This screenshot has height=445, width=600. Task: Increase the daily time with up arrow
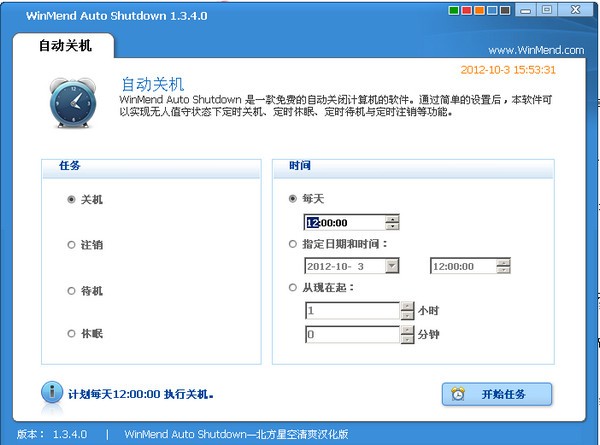(392, 219)
